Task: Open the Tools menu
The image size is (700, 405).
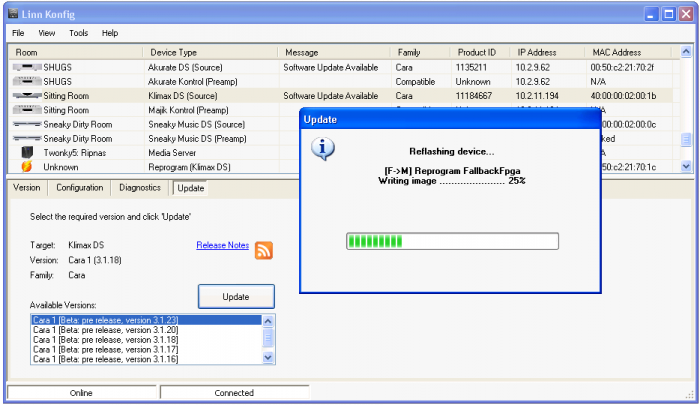Action: [79, 33]
